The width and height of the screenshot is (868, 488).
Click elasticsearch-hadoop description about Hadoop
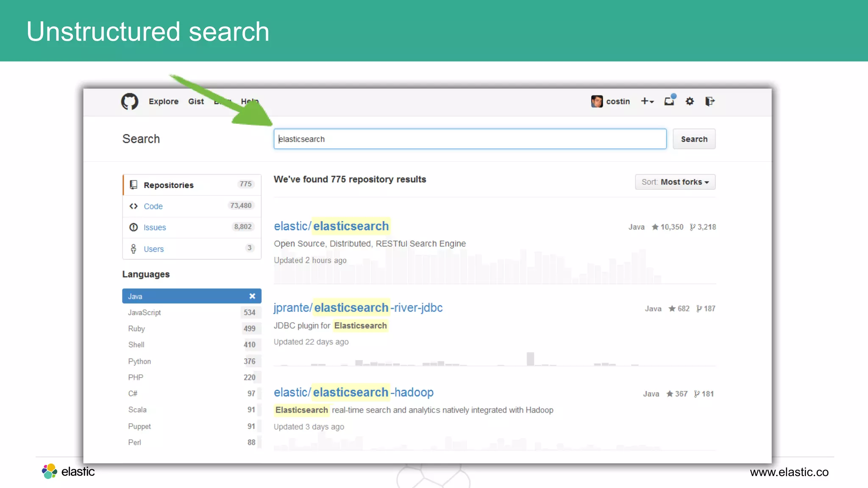tap(414, 410)
